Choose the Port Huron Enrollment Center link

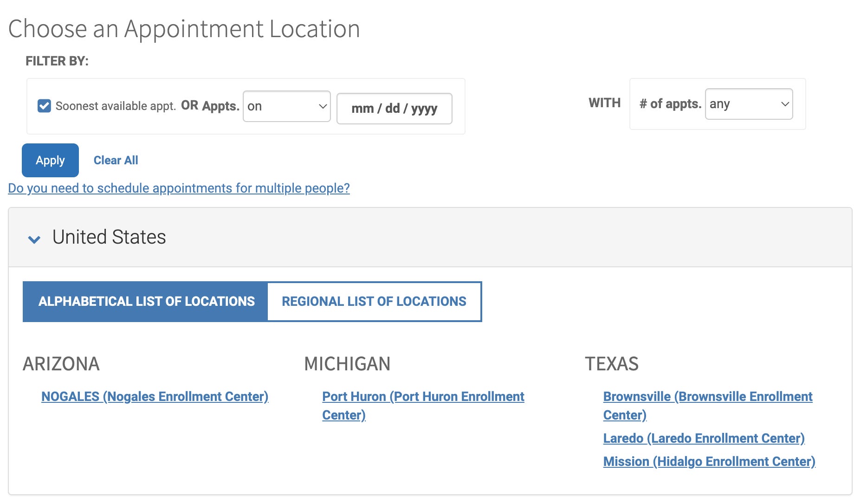coord(423,397)
